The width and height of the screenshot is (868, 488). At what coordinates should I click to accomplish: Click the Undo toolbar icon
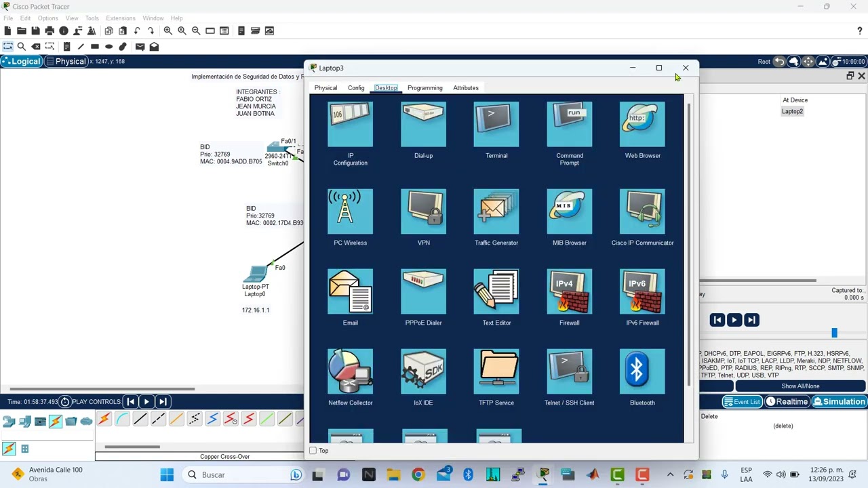[137, 30]
